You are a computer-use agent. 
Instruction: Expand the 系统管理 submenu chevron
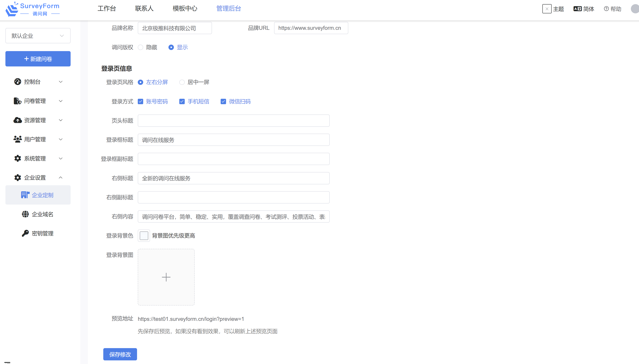[60, 159]
